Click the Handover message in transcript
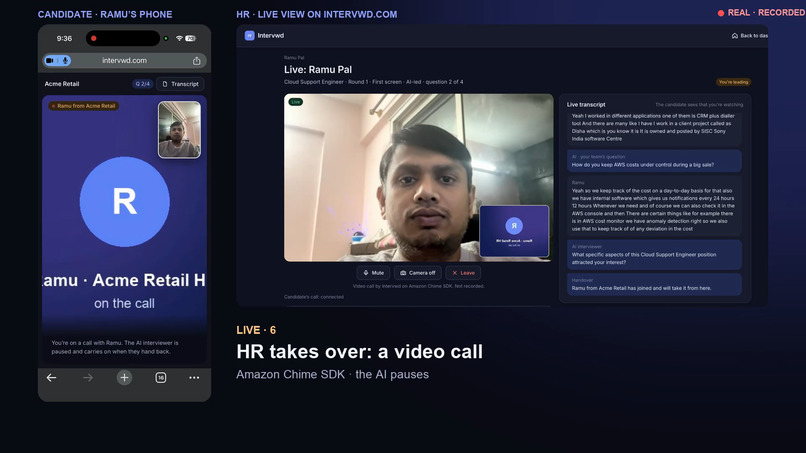Screen dimensions: 806x453 654,284
